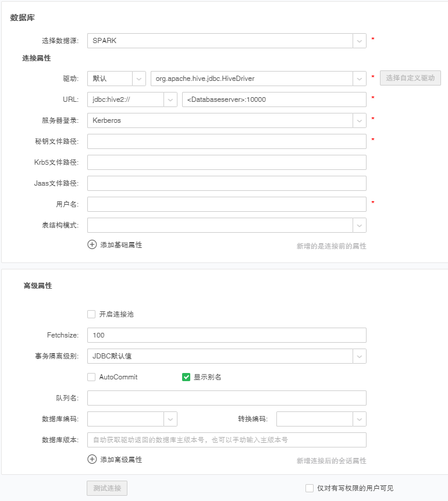Open the HiveDriver class dropdown
The image size is (448, 501).
(360, 79)
